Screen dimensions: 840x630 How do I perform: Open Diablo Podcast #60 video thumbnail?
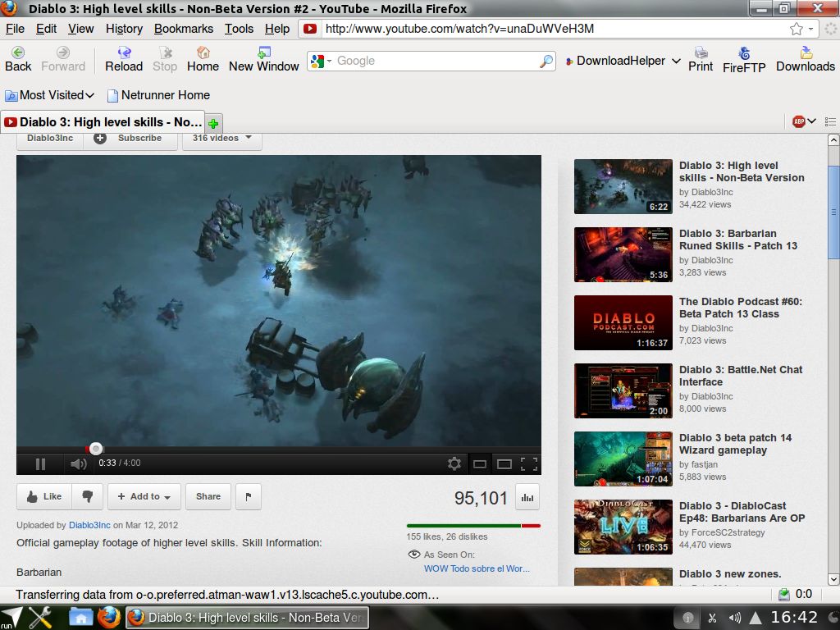[623, 322]
